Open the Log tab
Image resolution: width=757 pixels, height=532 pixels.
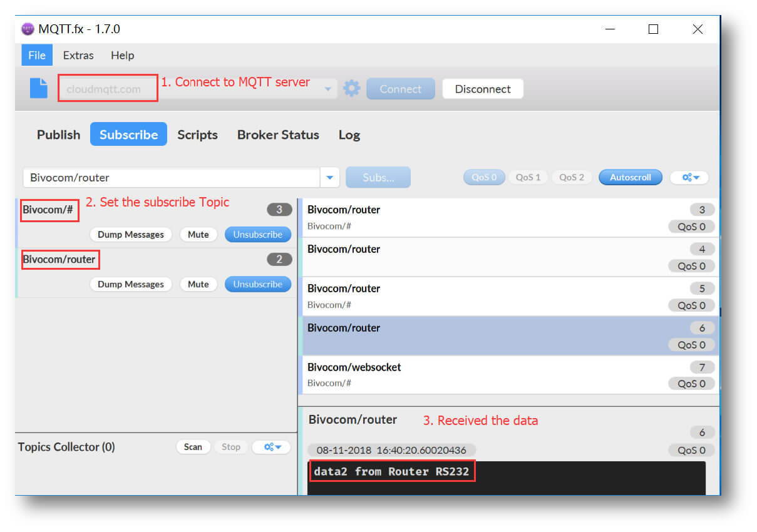(349, 135)
